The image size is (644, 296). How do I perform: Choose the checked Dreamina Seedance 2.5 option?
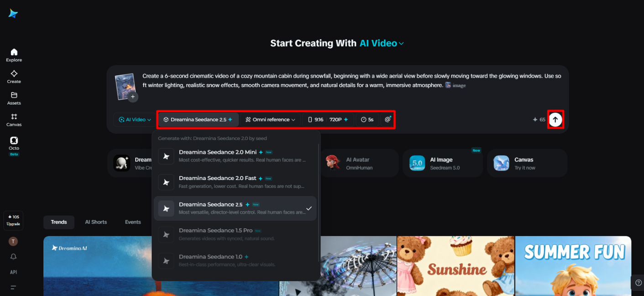click(x=235, y=208)
